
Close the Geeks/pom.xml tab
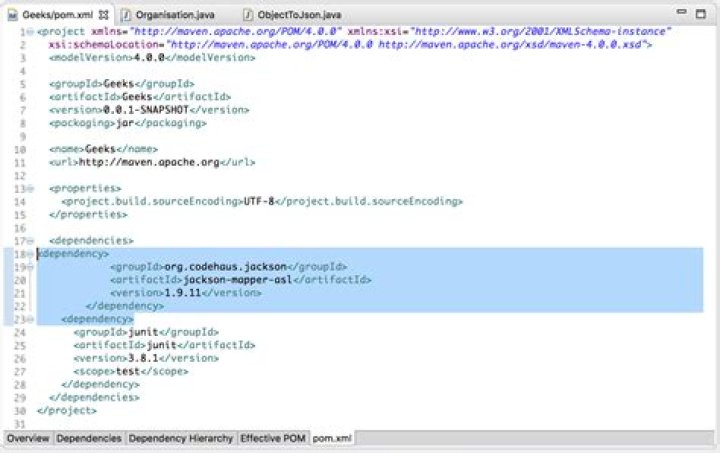coord(104,15)
